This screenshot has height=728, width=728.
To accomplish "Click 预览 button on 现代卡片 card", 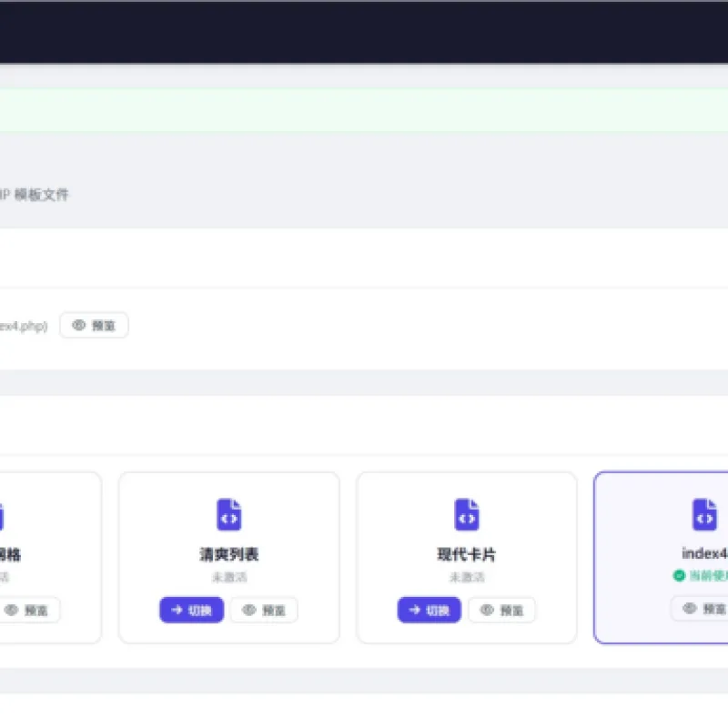I will pyautogui.click(x=501, y=610).
